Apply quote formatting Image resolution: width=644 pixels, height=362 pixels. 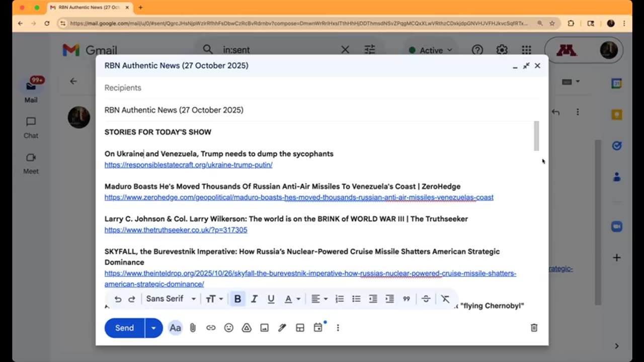[x=406, y=299]
